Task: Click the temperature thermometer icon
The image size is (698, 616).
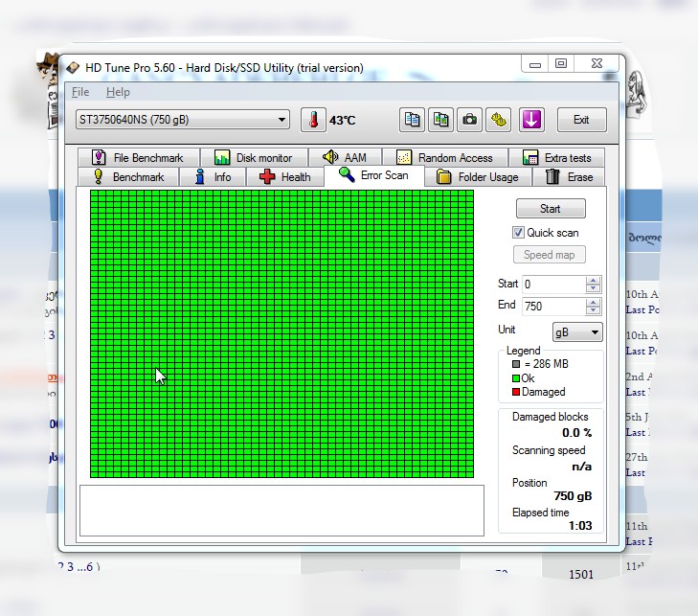Action: pos(313,120)
